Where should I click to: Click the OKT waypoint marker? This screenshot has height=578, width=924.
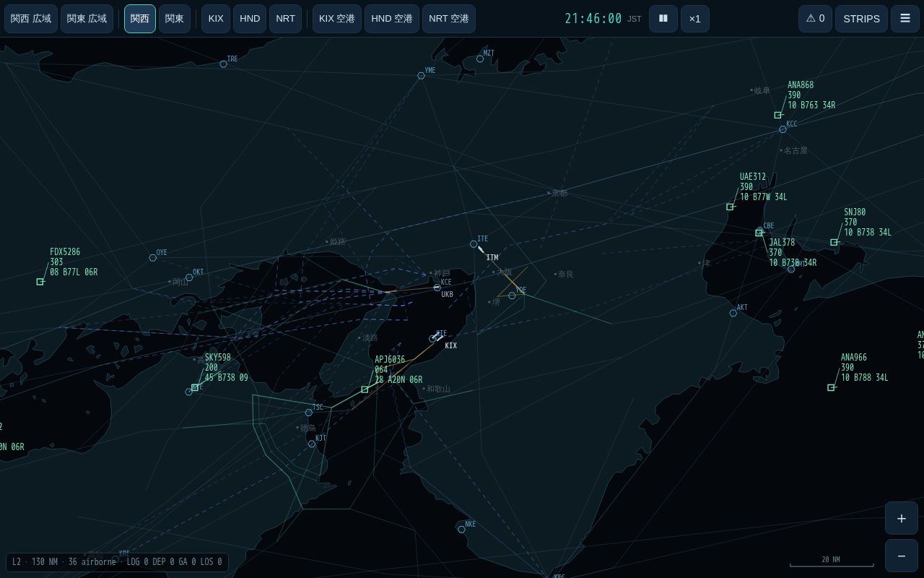189,277
